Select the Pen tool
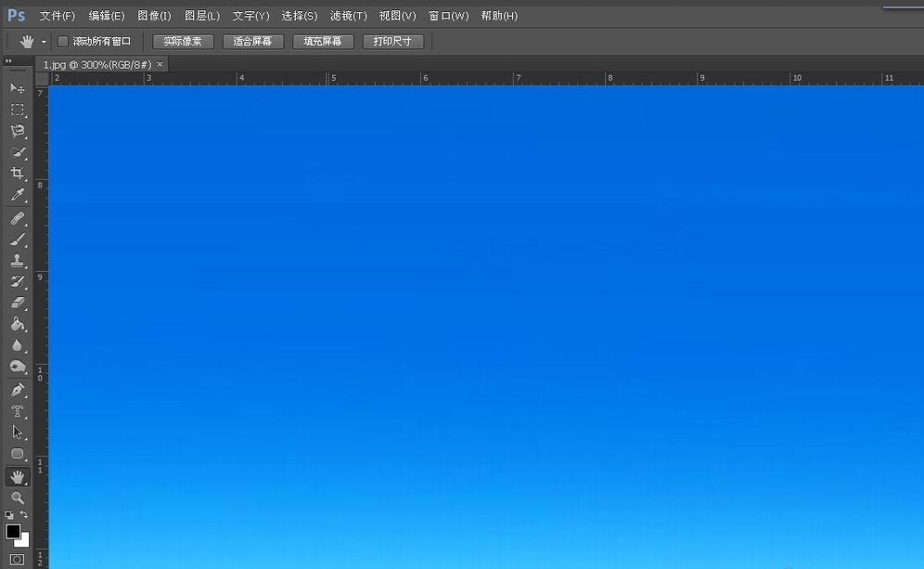Viewport: 924px width, 569px height. (17, 391)
